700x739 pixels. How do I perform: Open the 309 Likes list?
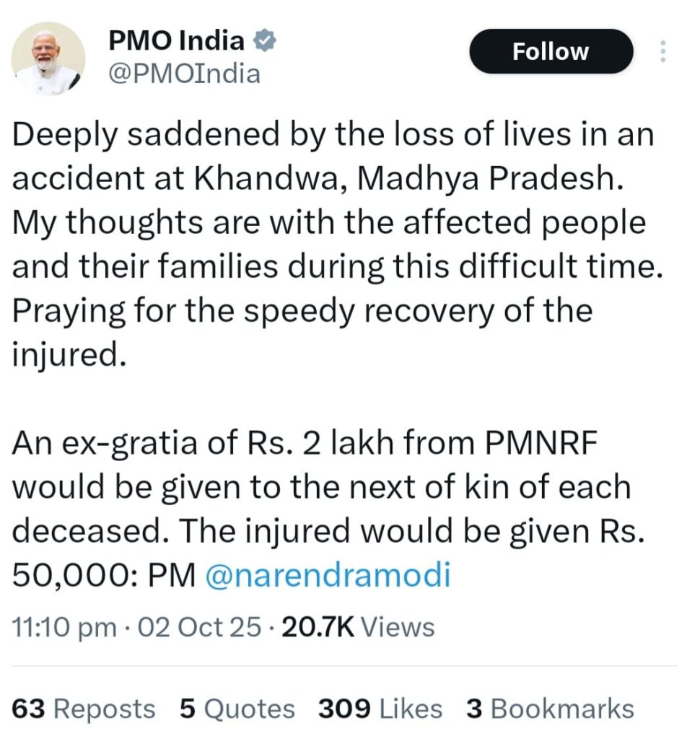(380, 709)
